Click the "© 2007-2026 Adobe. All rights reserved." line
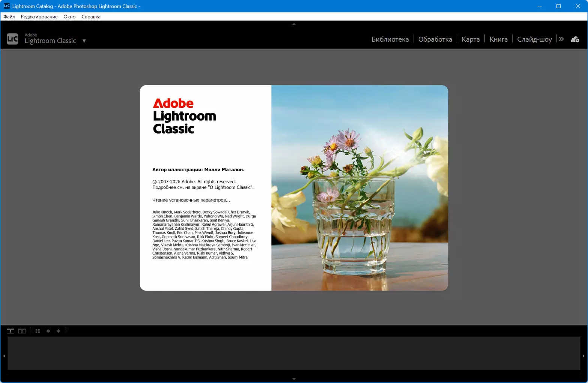This screenshot has width=588, height=383. point(194,182)
